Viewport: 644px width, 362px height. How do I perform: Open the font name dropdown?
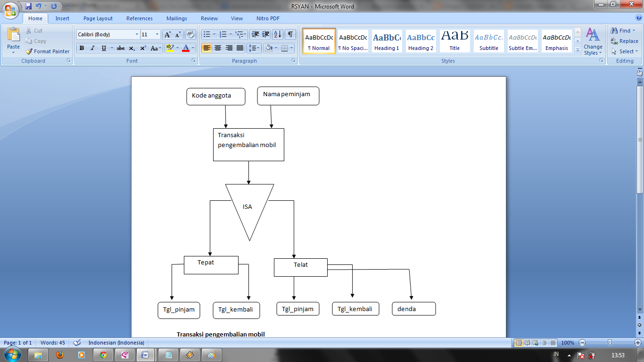coord(137,34)
